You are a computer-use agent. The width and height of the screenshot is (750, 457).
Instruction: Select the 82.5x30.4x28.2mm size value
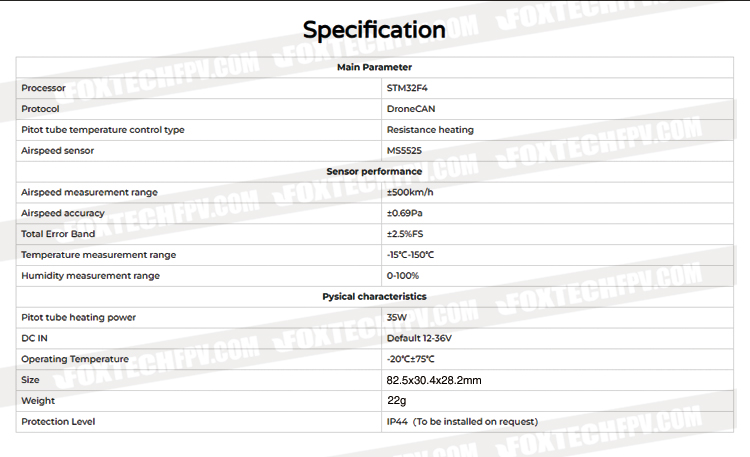pos(434,380)
